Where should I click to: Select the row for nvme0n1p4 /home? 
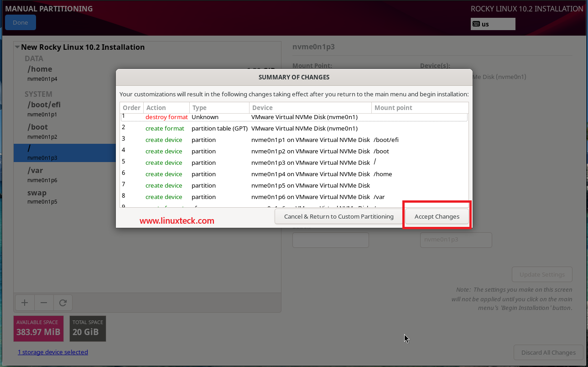[x=294, y=174]
